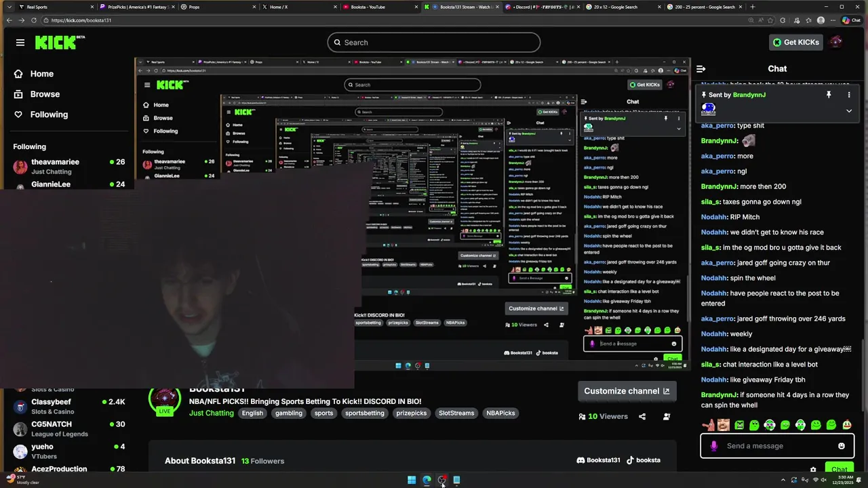Open the CG5NATCH followed channel
The height and width of the screenshot is (488, 868).
tap(68, 429)
